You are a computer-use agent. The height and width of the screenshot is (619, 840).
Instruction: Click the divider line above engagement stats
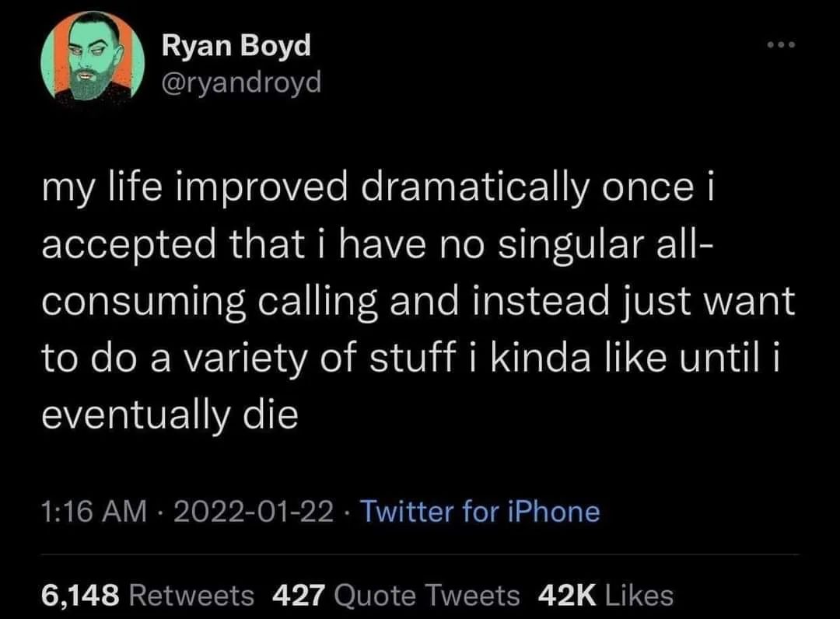(420, 555)
